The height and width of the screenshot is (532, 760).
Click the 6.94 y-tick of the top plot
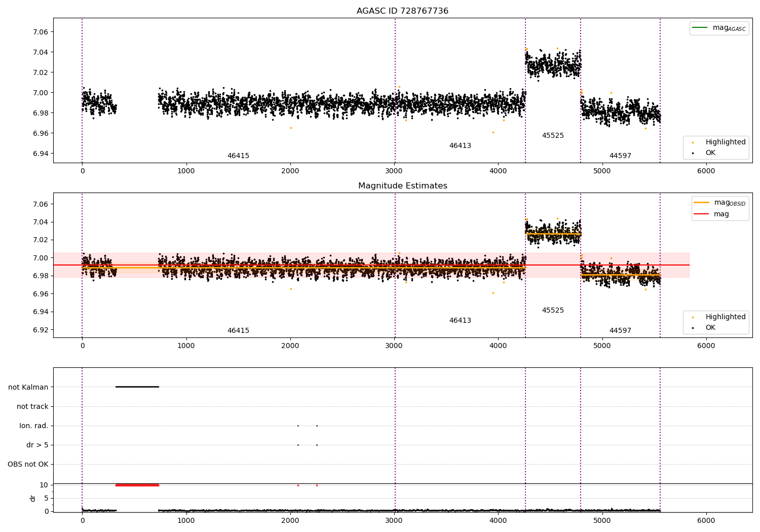[x=41, y=154]
